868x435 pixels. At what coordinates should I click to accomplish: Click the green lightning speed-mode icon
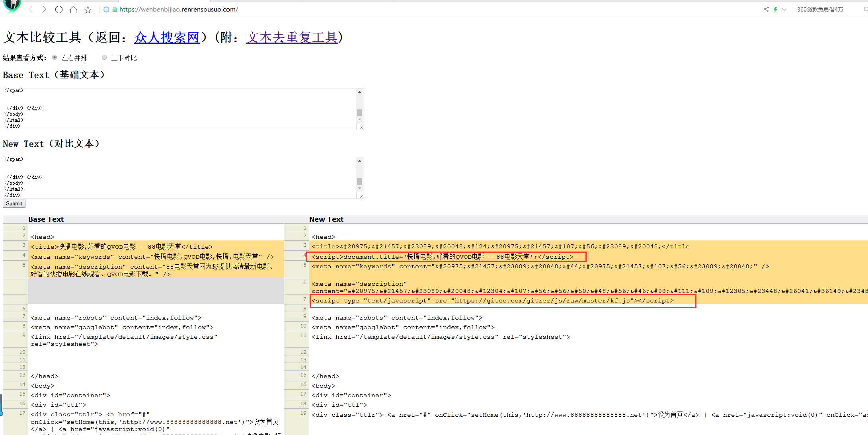point(775,9)
